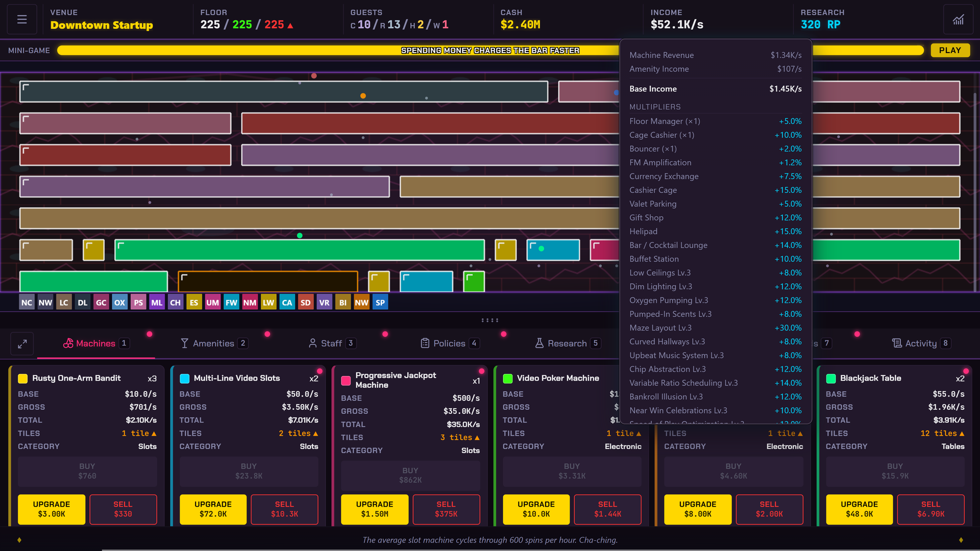Viewport: 980px width, 551px height.
Task: Click the 'Maze Layout Lv.3' multiplier row
Action: [x=716, y=328]
